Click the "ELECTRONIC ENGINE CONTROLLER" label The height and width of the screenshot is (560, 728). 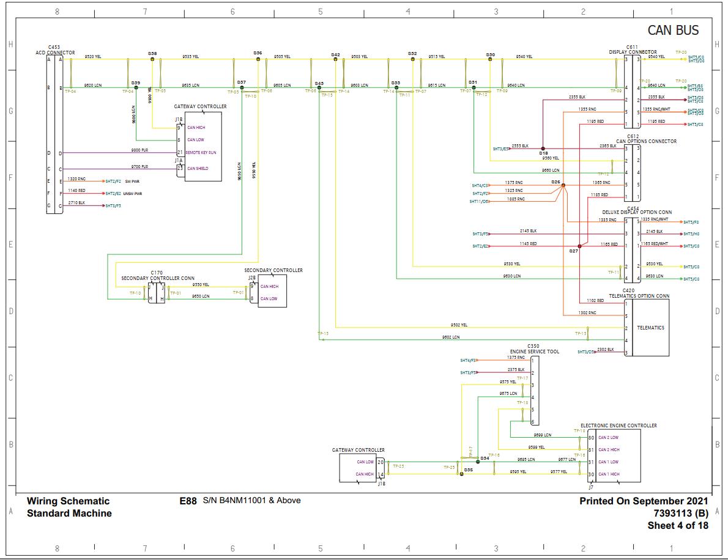(618, 426)
